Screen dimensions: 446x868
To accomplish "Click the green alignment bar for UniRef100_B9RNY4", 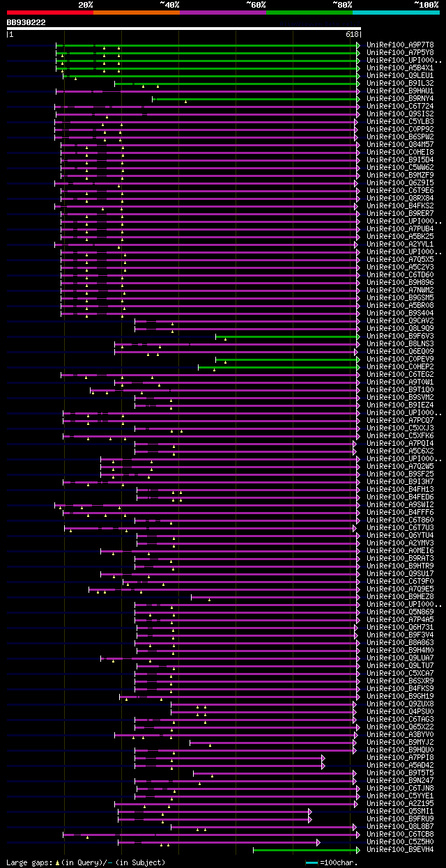I will 256,99.
